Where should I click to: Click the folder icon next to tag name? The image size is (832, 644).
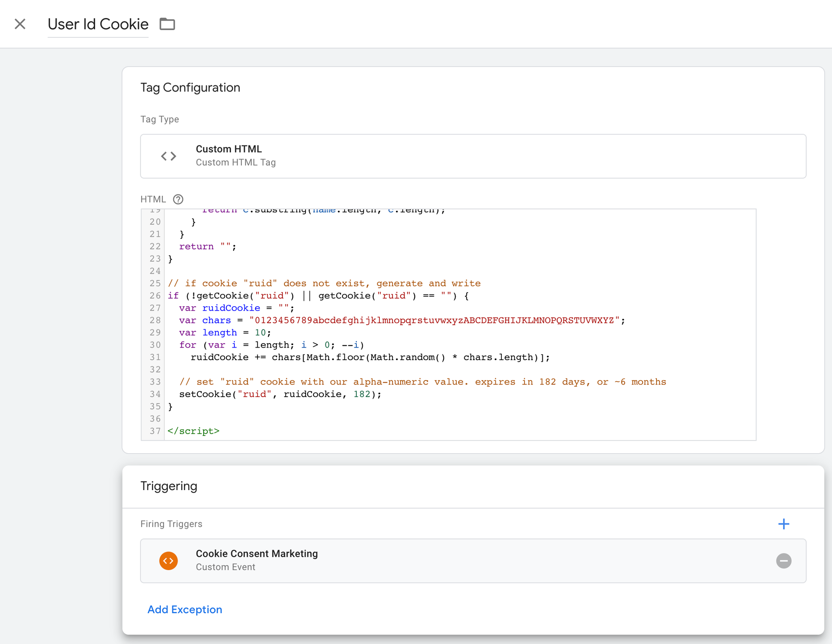(x=167, y=24)
